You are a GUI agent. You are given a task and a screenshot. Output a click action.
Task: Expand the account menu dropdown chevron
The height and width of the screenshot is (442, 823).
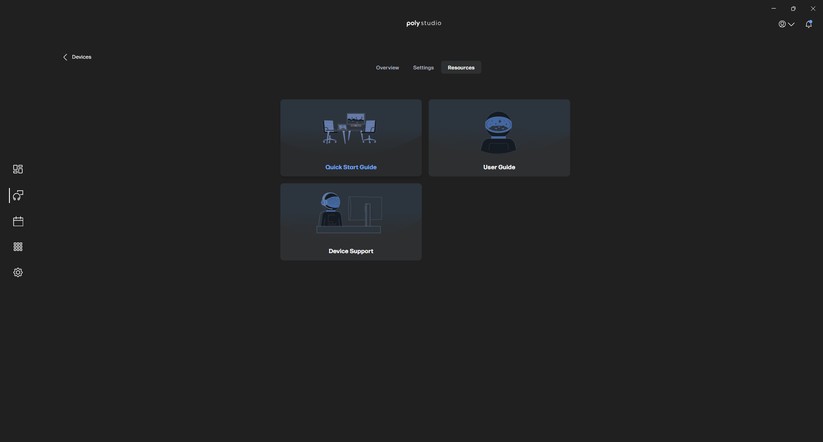tap(792, 24)
